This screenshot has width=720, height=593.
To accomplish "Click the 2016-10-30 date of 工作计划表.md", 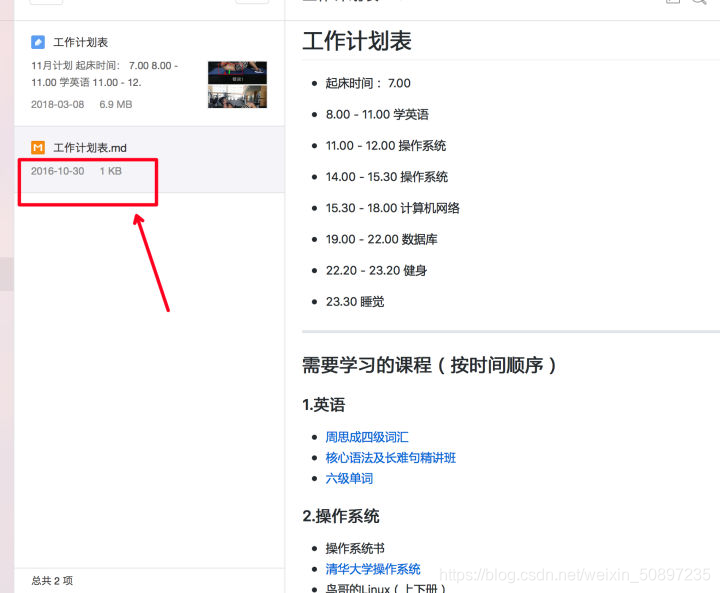I will [x=57, y=171].
